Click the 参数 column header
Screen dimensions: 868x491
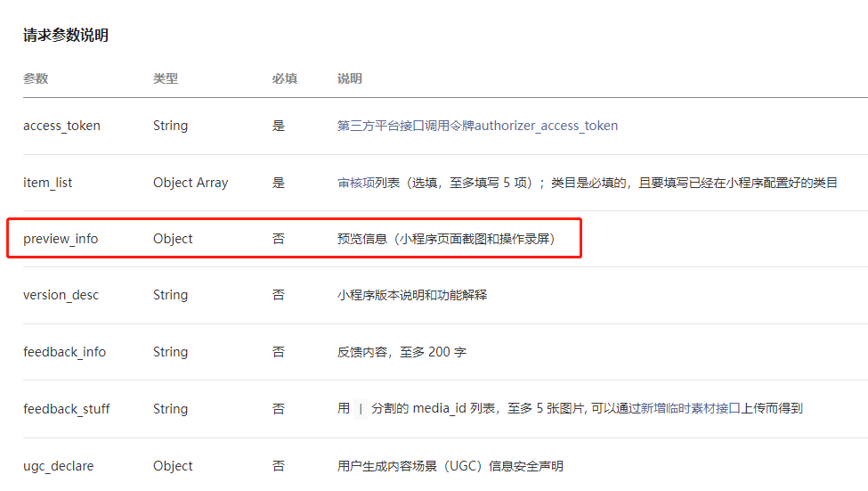tap(36, 78)
